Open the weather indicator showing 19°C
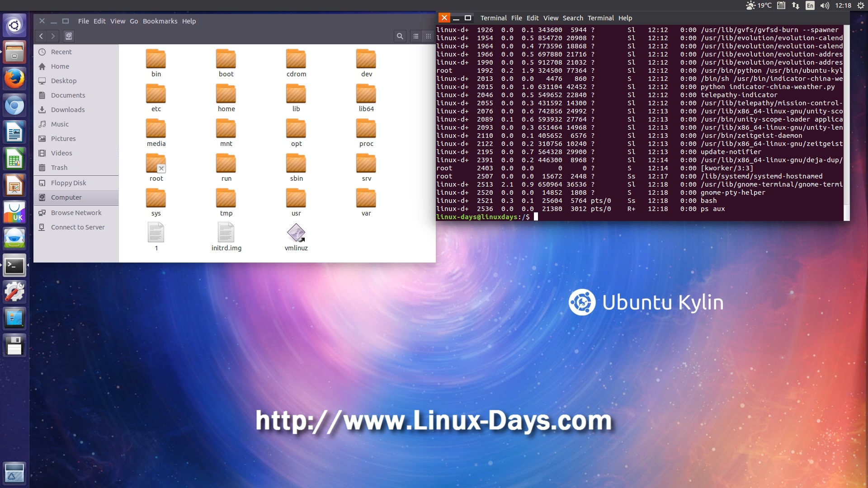The height and width of the screenshot is (488, 868). [x=759, y=5]
